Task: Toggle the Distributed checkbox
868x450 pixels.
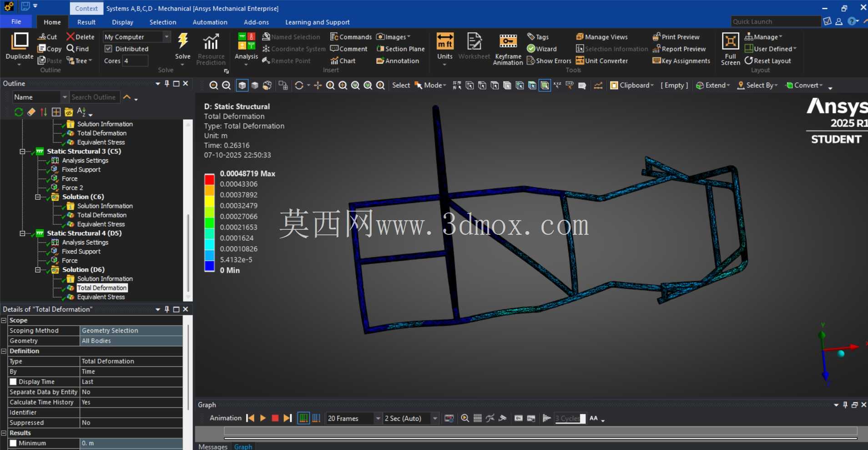Action: (x=108, y=49)
